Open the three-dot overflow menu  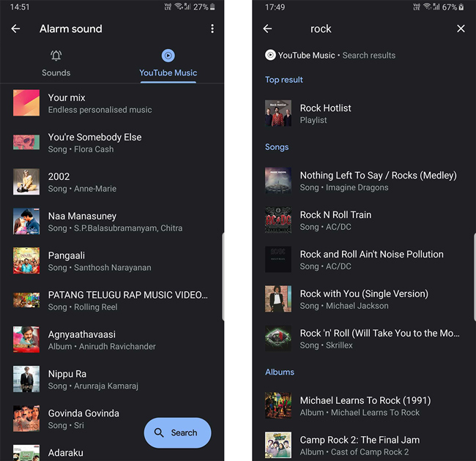pos(212,29)
